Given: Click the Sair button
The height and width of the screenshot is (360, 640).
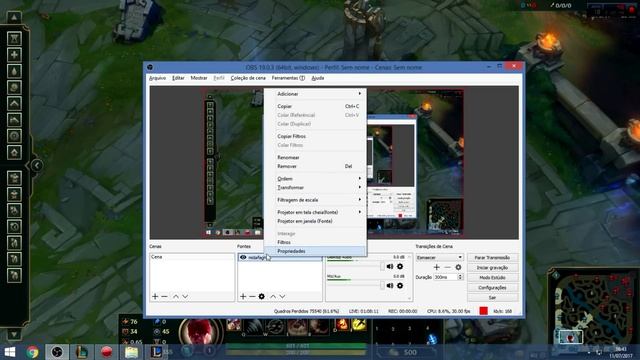Looking at the screenshot, I should [492, 298].
